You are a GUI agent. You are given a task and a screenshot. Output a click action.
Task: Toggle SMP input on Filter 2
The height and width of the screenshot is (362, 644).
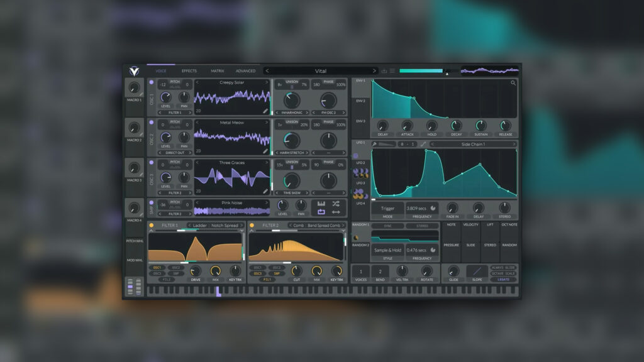pos(277,273)
